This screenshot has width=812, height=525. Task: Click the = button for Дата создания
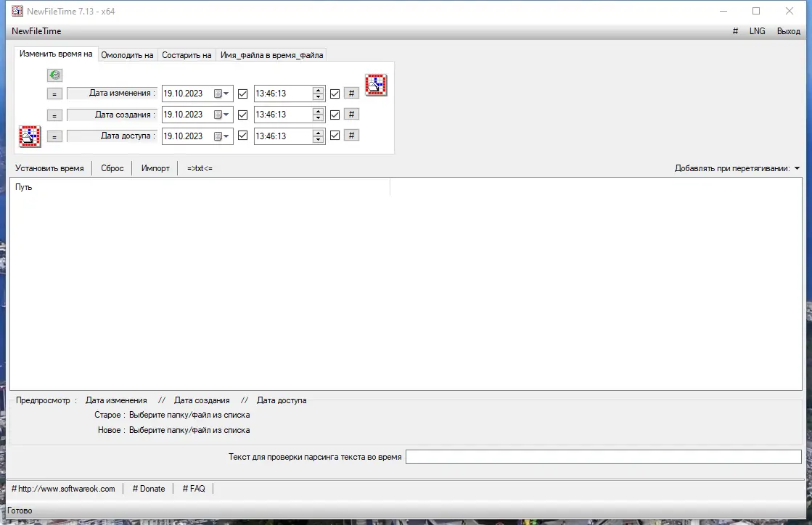coord(54,115)
